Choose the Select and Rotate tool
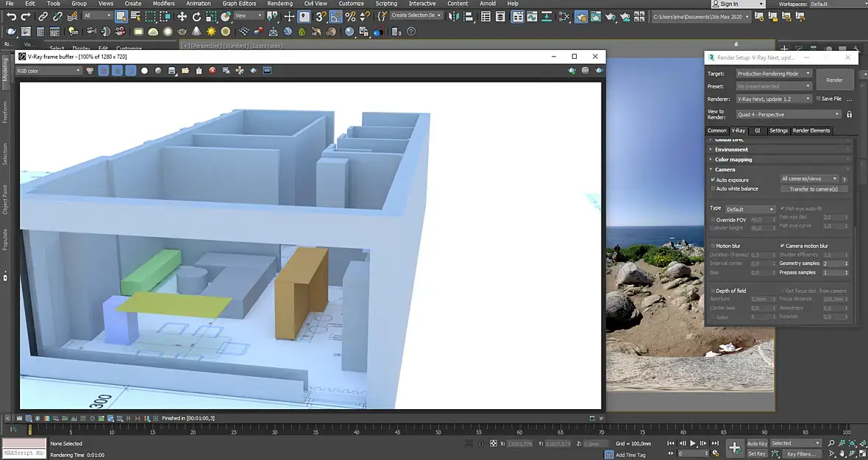868x460 pixels. point(196,17)
